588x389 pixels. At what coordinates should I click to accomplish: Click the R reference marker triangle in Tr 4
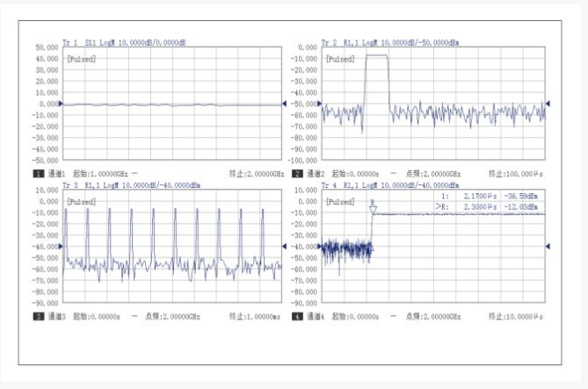[373, 210]
